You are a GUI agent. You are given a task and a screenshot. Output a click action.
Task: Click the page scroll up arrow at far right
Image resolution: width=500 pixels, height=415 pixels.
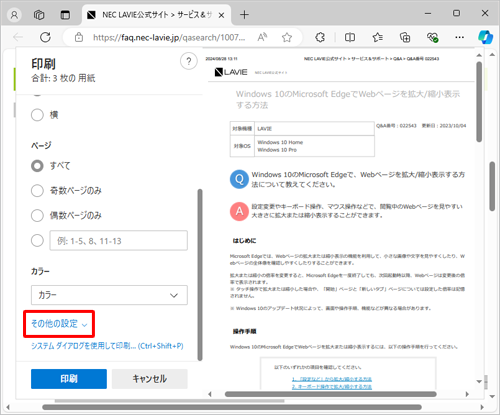point(492,55)
